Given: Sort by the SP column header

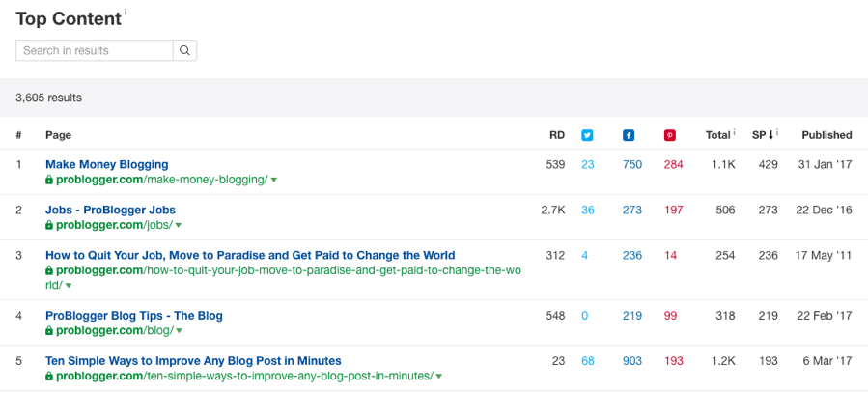Looking at the screenshot, I should click(762, 135).
